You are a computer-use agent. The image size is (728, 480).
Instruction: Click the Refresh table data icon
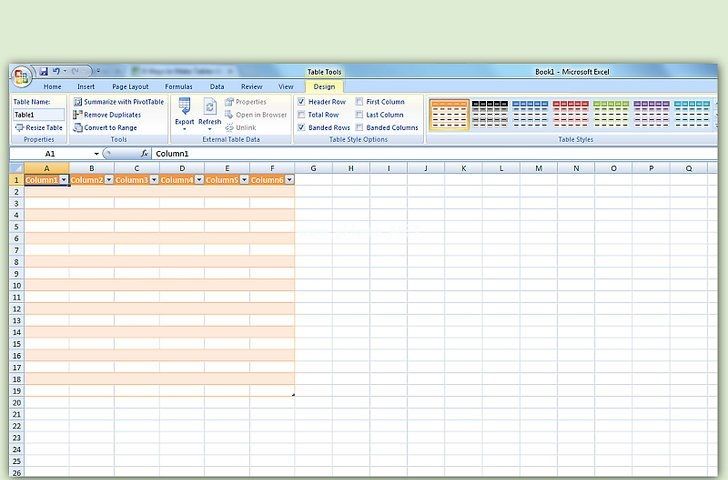point(210,108)
